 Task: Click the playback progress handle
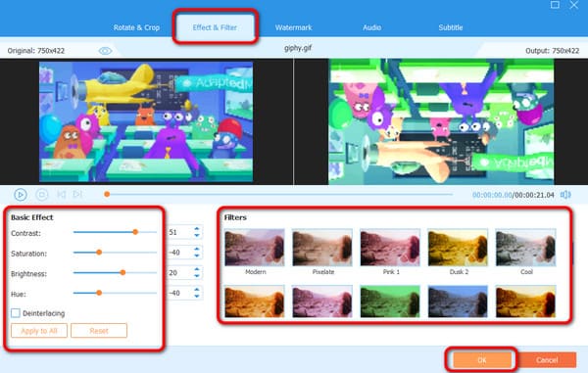click(107, 194)
